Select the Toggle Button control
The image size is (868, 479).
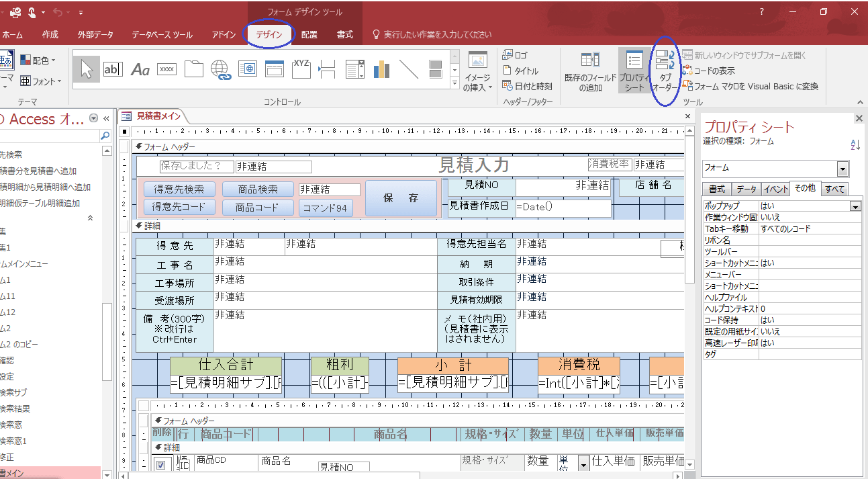[x=435, y=69]
